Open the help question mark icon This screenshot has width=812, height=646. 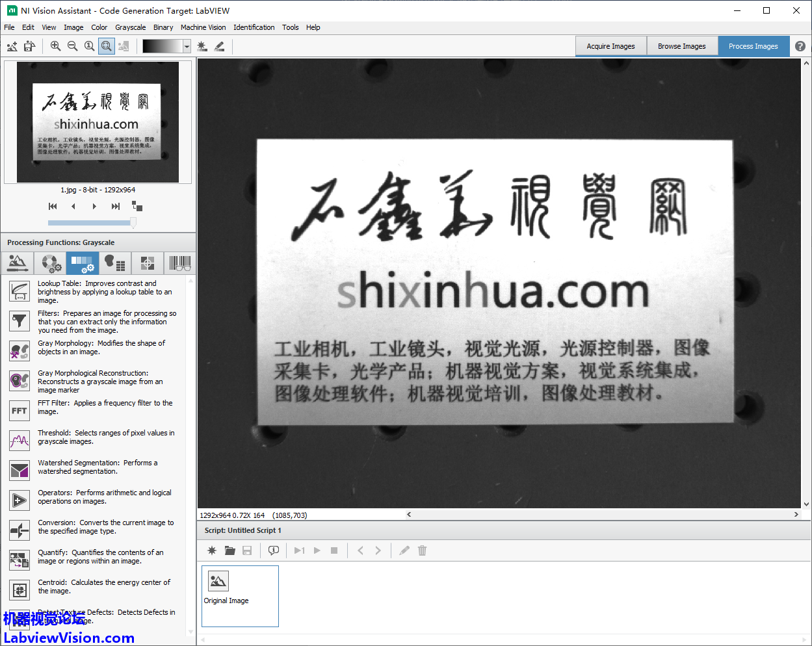click(800, 46)
